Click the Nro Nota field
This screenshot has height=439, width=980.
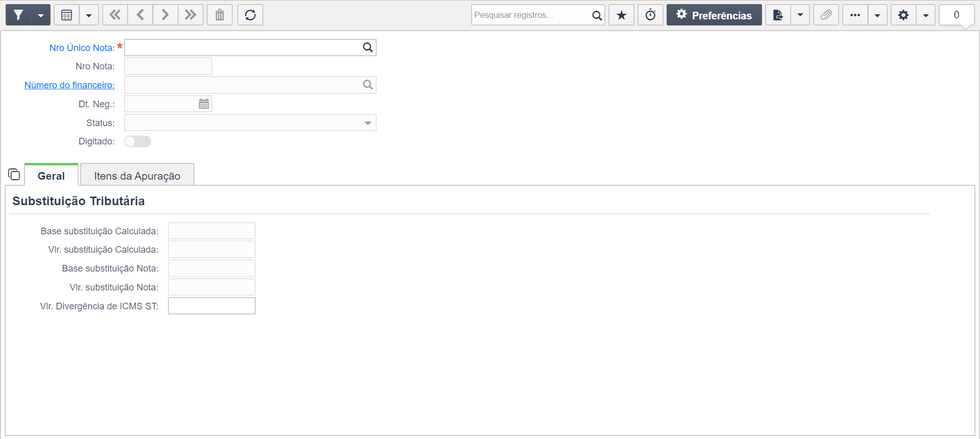coord(168,66)
